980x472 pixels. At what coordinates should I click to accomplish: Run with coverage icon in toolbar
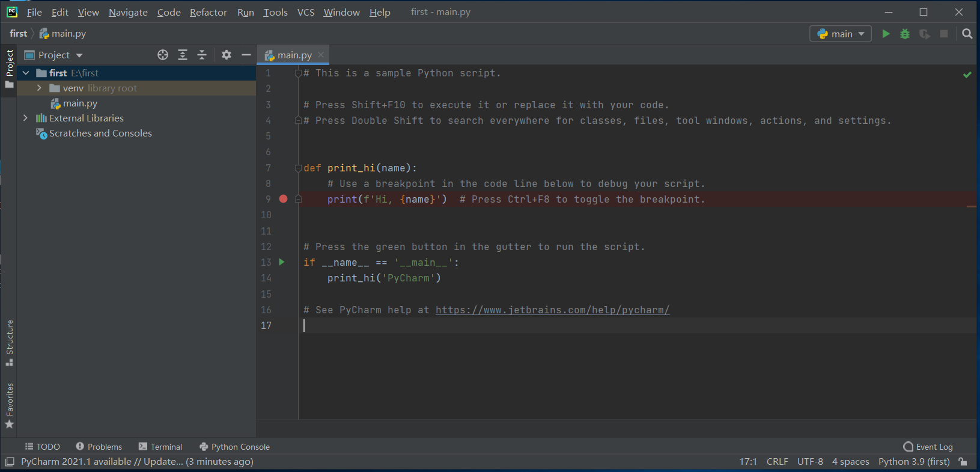click(925, 34)
